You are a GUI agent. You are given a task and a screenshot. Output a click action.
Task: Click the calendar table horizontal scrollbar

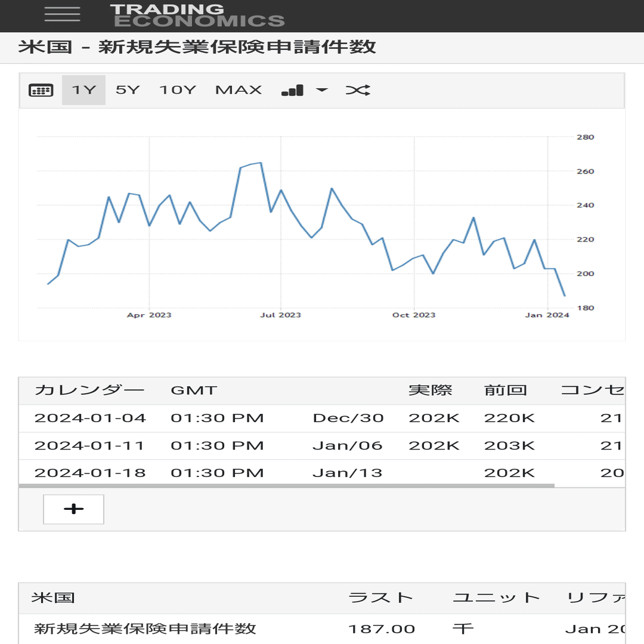tap(287, 485)
